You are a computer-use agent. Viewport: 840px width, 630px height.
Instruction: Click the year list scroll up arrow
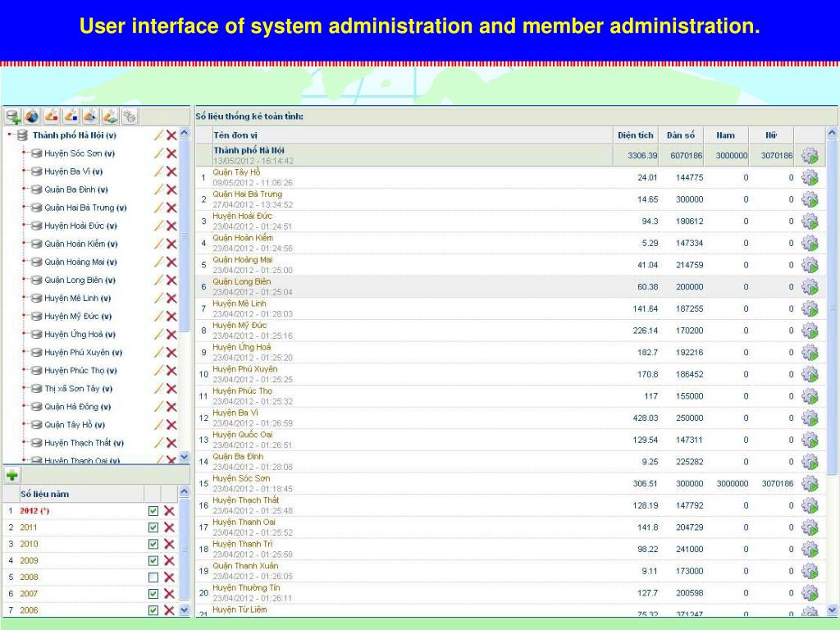pos(185,491)
